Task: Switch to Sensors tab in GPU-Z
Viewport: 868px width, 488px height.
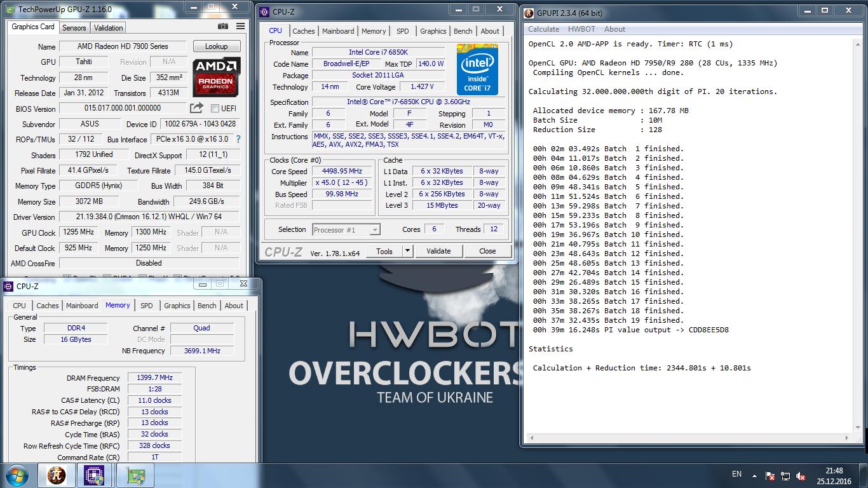Action: coord(74,28)
